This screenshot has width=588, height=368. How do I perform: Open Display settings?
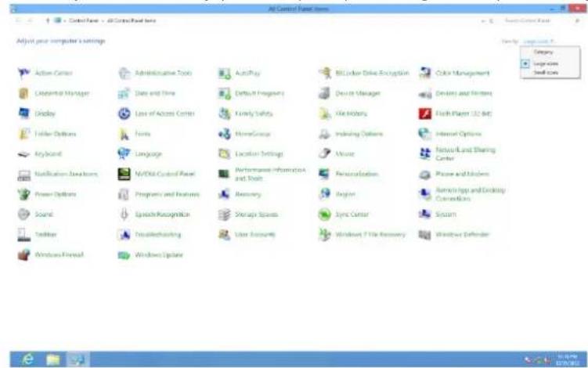point(36,114)
